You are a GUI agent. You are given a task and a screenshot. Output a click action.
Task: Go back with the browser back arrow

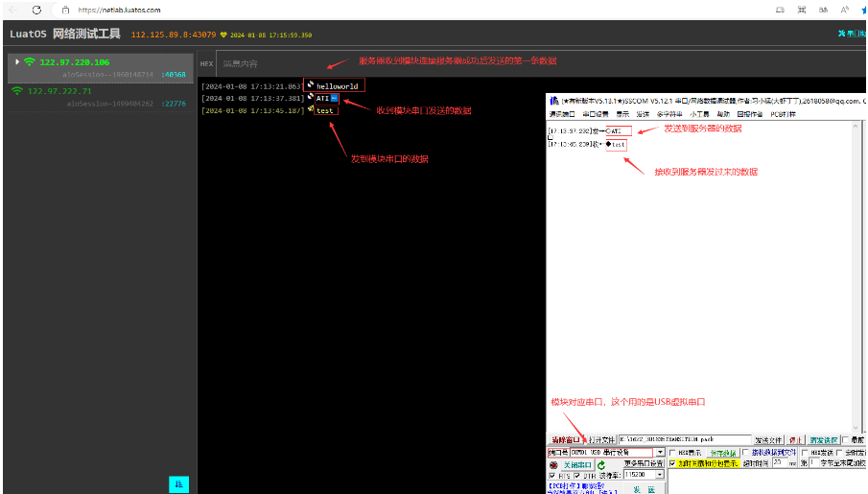click(x=12, y=10)
